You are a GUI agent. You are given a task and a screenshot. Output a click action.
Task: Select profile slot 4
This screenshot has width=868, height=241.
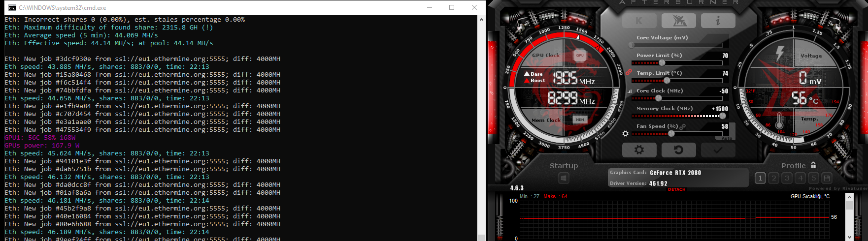(x=800, y=178)
